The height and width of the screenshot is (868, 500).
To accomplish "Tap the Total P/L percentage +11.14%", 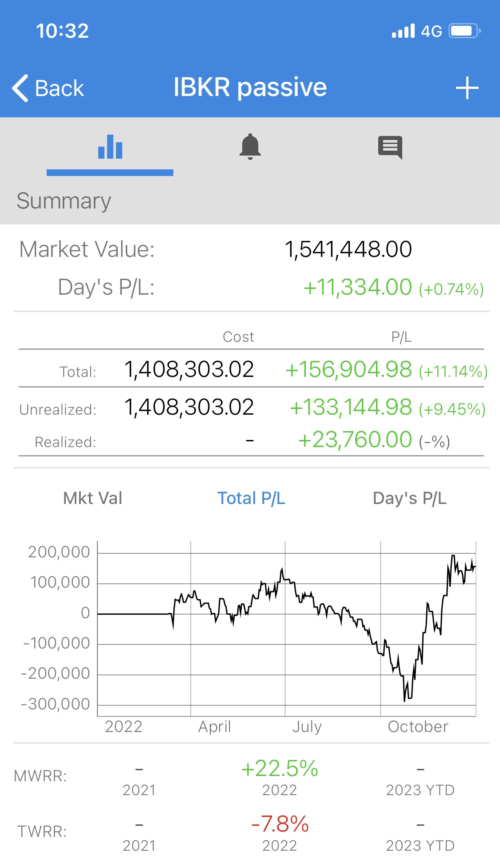I will coord(453,371).
